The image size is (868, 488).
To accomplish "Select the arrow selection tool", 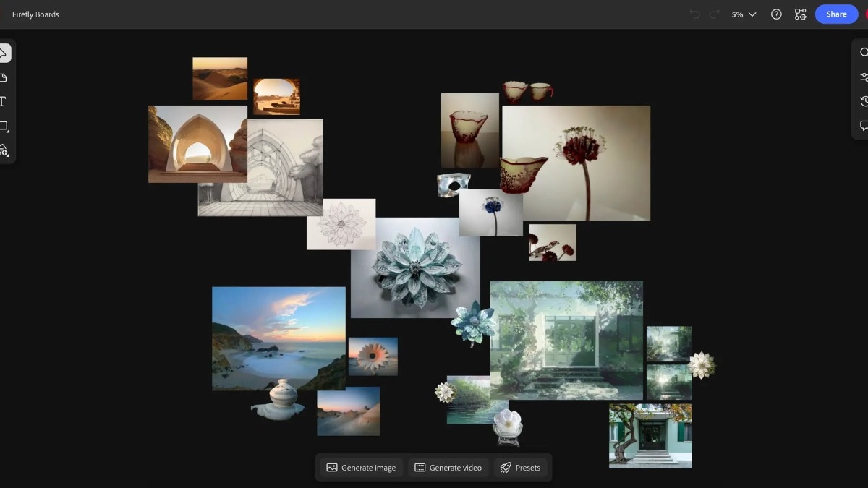I will [x=4, y=52].
